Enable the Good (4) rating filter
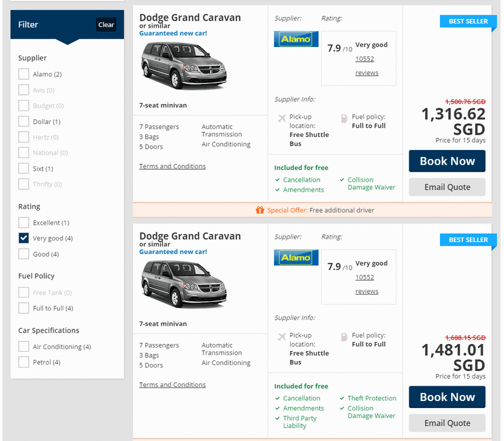This screenshot has height=441, width=504. (x=24, y=254)
